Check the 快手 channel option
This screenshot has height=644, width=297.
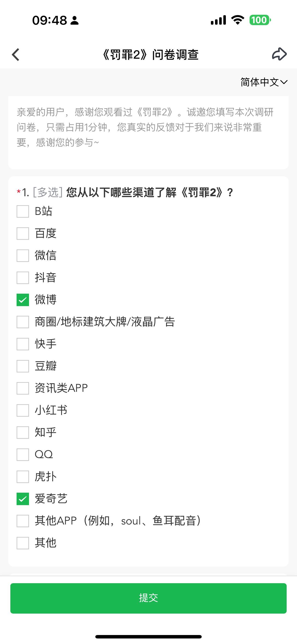[x=23, y=344]
